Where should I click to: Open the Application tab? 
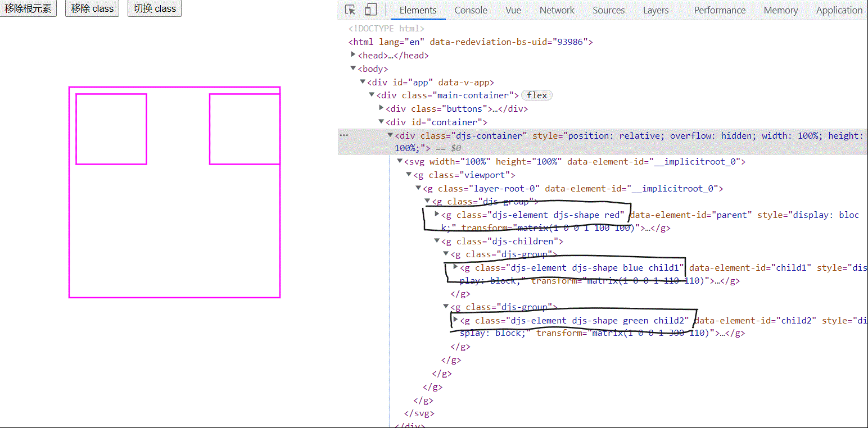coord(839,10)
